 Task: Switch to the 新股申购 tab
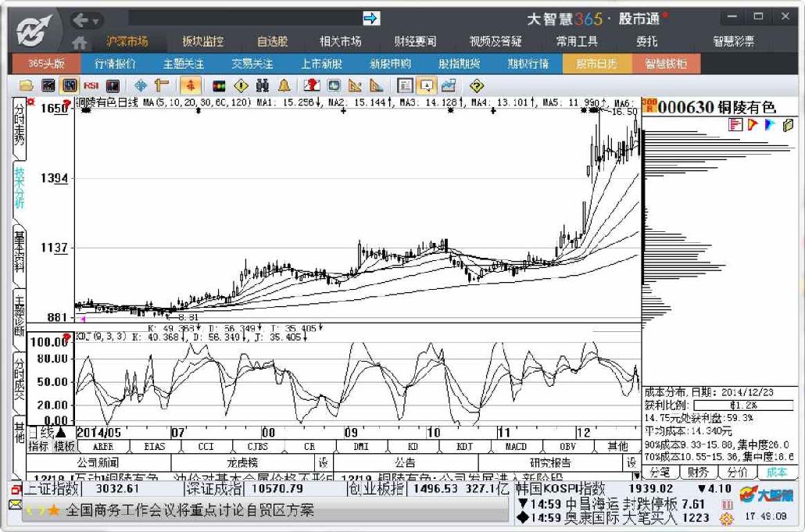pyautogui.click(x=390, y=63)
